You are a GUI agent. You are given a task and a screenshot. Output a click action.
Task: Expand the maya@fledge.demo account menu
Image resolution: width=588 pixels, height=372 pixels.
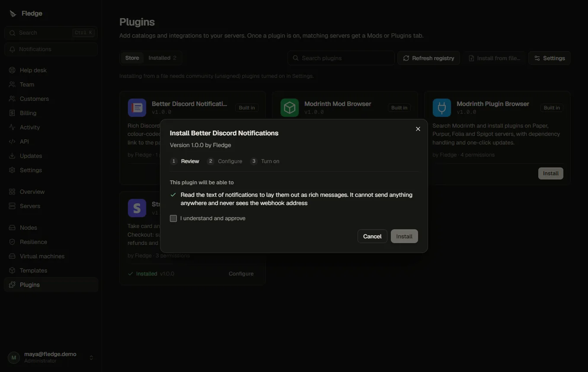[51, 357]
